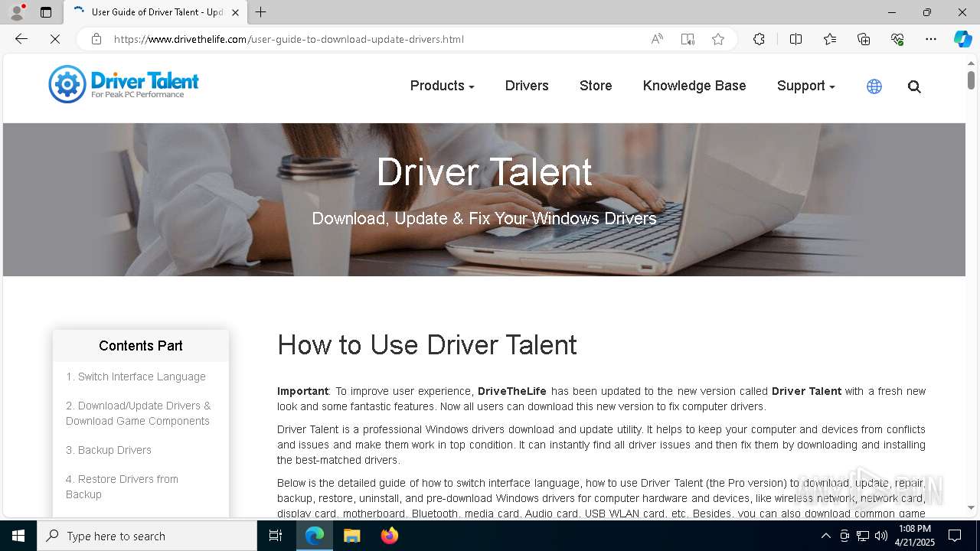Open network status tray icon
This screenshot has height=551, width=980.
[x=863, y=536]
